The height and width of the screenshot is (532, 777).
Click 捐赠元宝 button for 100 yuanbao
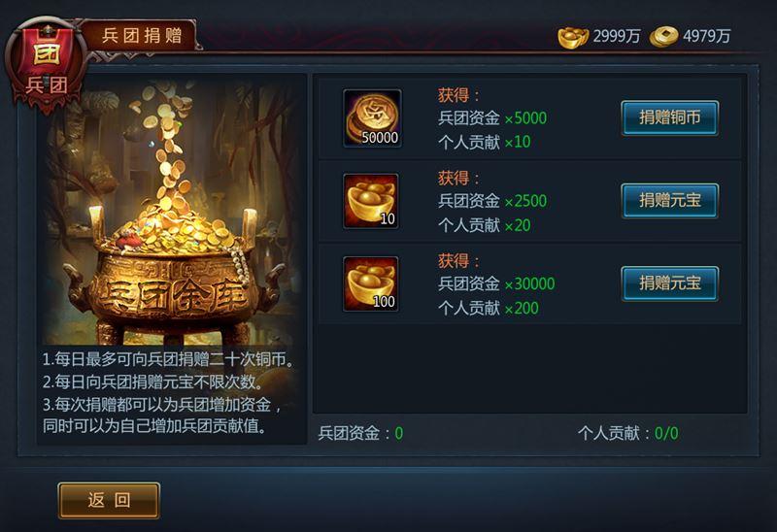(x=669, y=283)
